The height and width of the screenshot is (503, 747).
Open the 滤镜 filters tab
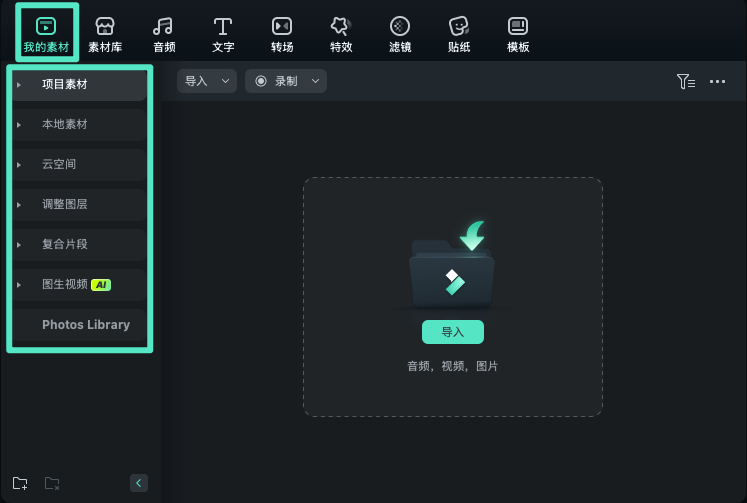(x=400, y=34)
